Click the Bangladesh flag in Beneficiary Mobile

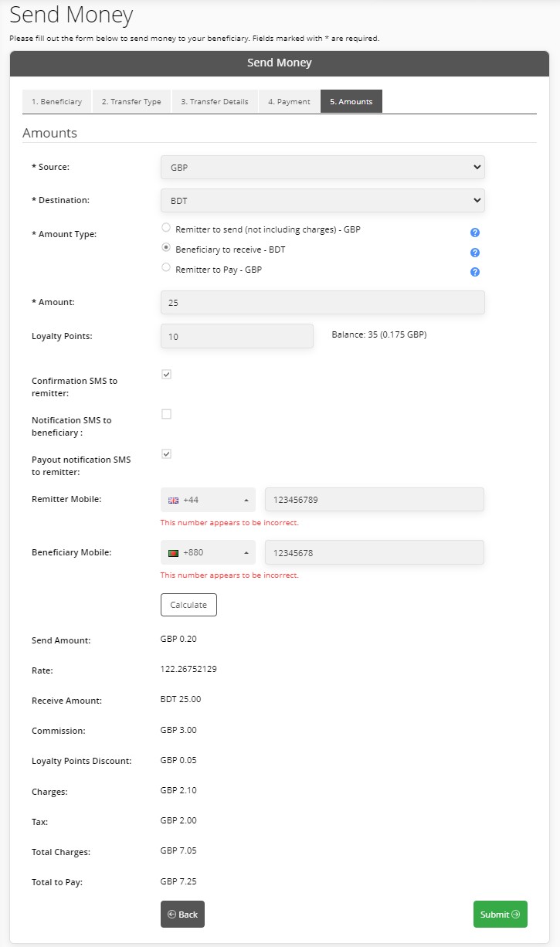(x=173, y=553)
